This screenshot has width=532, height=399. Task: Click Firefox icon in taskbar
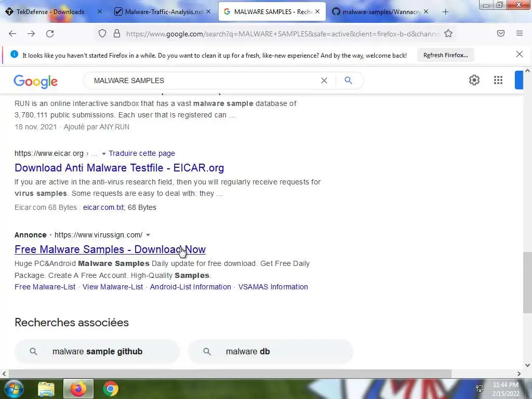(78, 389)
